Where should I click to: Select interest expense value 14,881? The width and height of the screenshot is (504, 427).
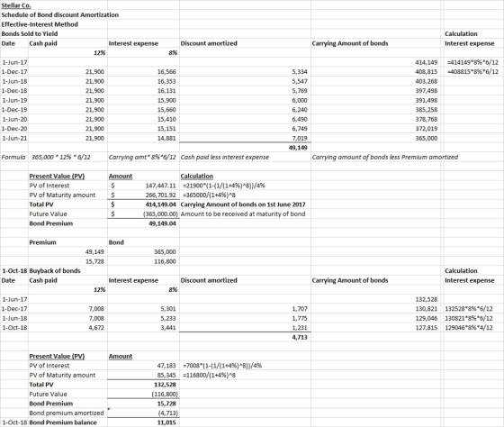coord(166,139)
